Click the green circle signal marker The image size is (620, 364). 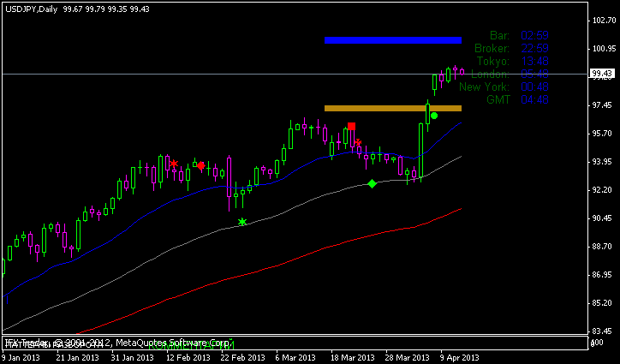tap(434, 116)
